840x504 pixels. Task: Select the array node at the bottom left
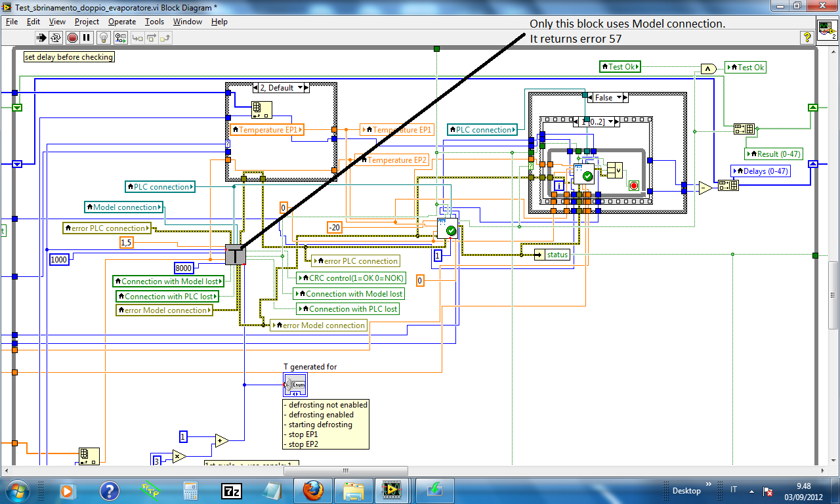[x=89, y=455]
